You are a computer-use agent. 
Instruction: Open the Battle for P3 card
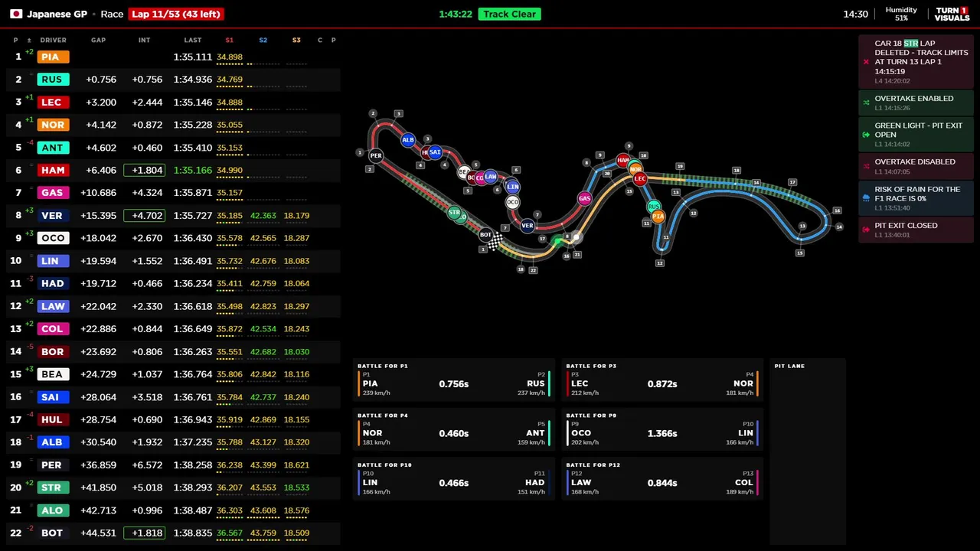tap(662, 380)
